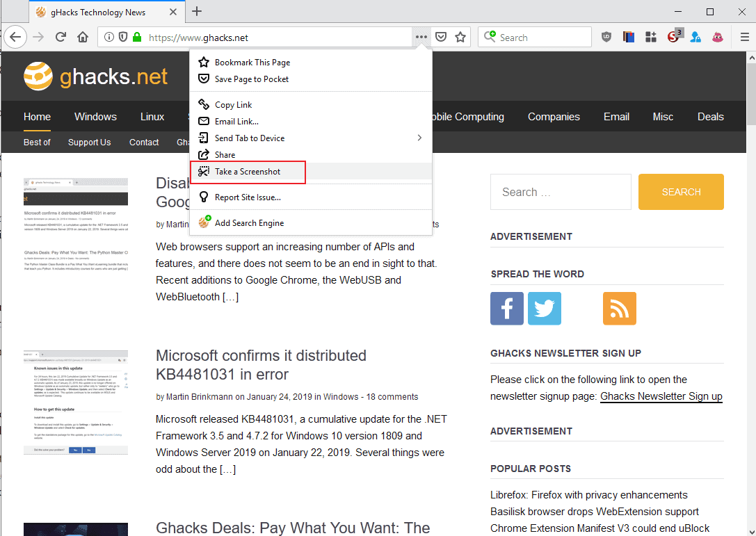This screenshot has width=756, height=536.
Task: Open the Best of page
Action: click(x=37, y=143)
